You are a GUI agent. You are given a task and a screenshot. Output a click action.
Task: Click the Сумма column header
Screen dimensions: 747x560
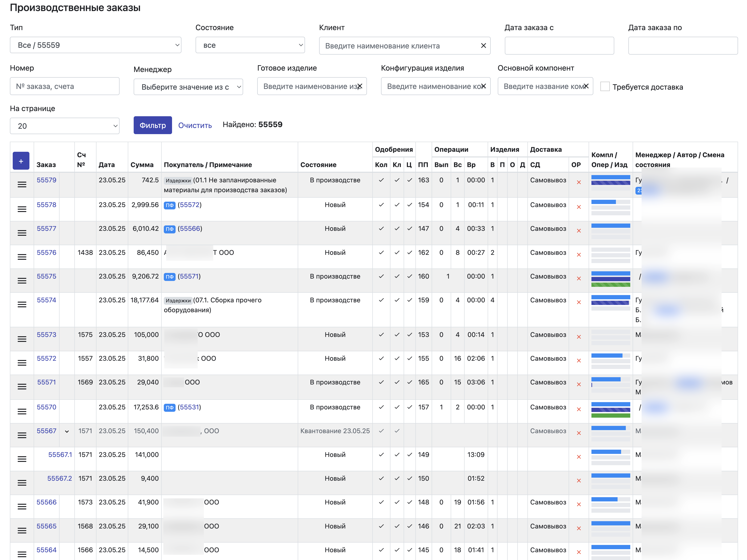point(142,165)
